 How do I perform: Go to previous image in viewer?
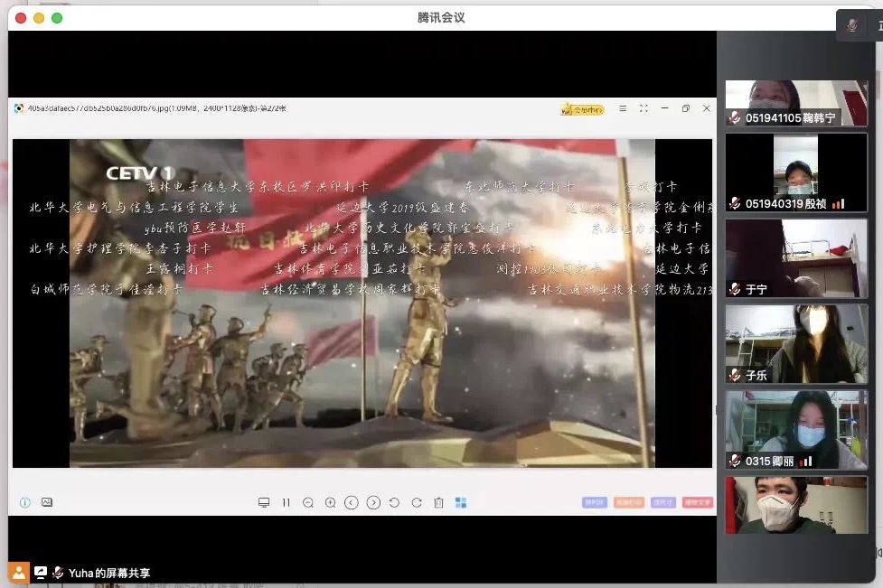352,502
